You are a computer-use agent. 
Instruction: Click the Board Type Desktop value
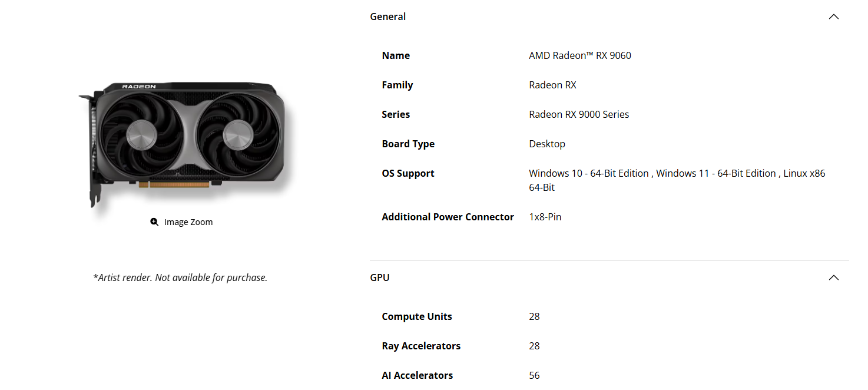(546, 144)
